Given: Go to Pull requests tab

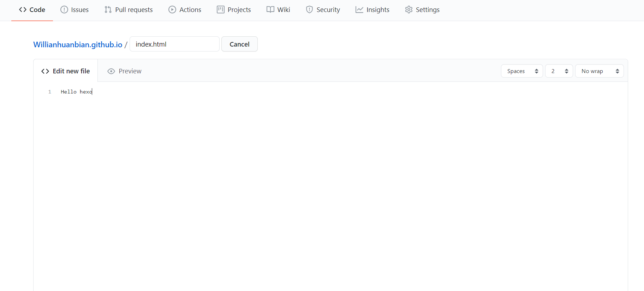Looking at the screenshot, I should [129, 10].
